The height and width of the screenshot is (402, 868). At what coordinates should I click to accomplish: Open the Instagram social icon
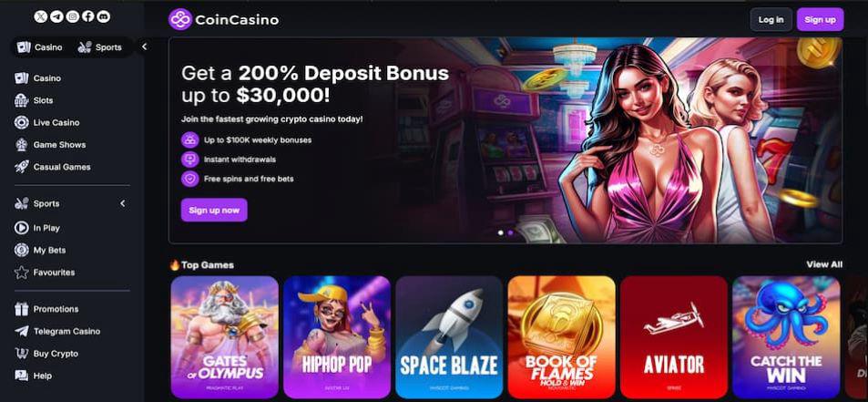[x=73, y=16]
